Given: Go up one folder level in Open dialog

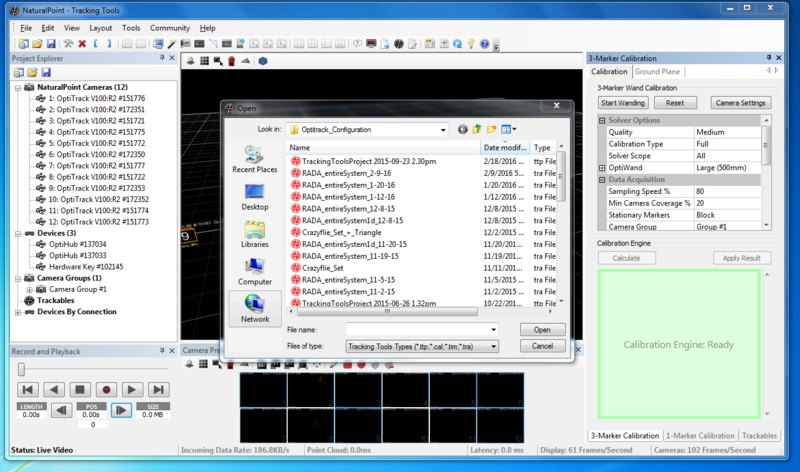Looking at the screenshot, I should click(x=477, y=129).
